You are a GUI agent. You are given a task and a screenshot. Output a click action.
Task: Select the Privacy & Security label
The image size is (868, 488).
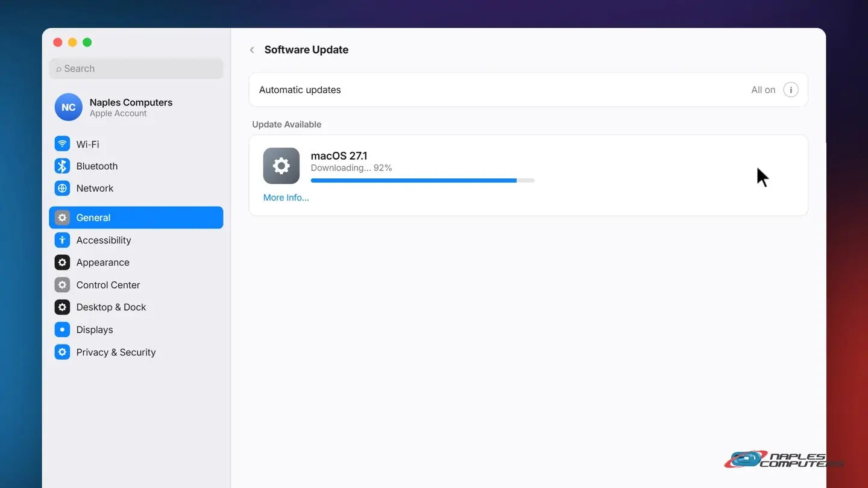(116, 352)
